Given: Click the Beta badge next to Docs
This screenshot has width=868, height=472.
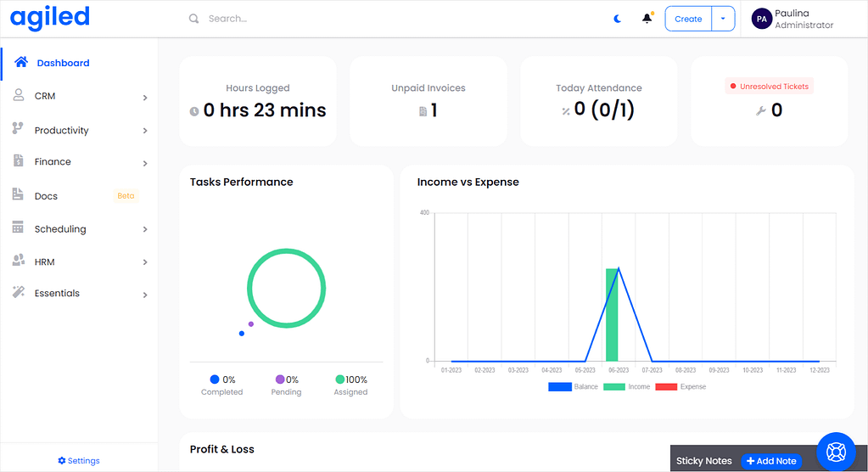Looking at the screenshot, I should click(126, 195).
